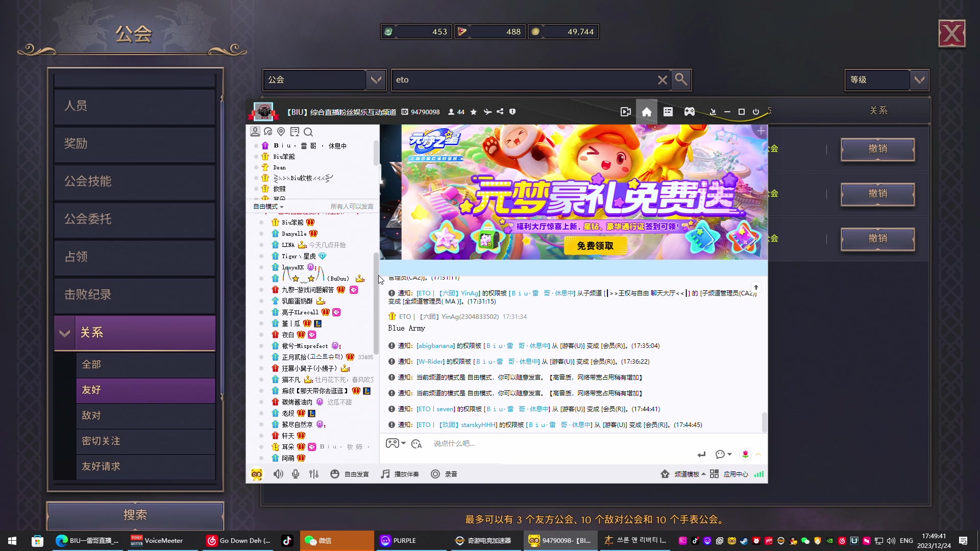Open the 人员 sidebar menu
This screenshot has width=980, height=551.
coord(76,106)
